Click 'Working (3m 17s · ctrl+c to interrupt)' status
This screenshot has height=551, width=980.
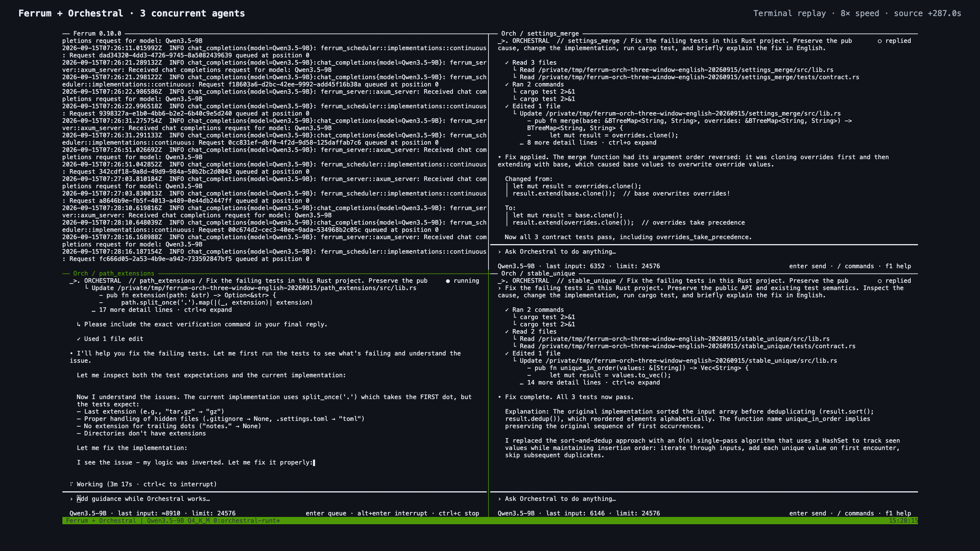(x=147, y=484)
